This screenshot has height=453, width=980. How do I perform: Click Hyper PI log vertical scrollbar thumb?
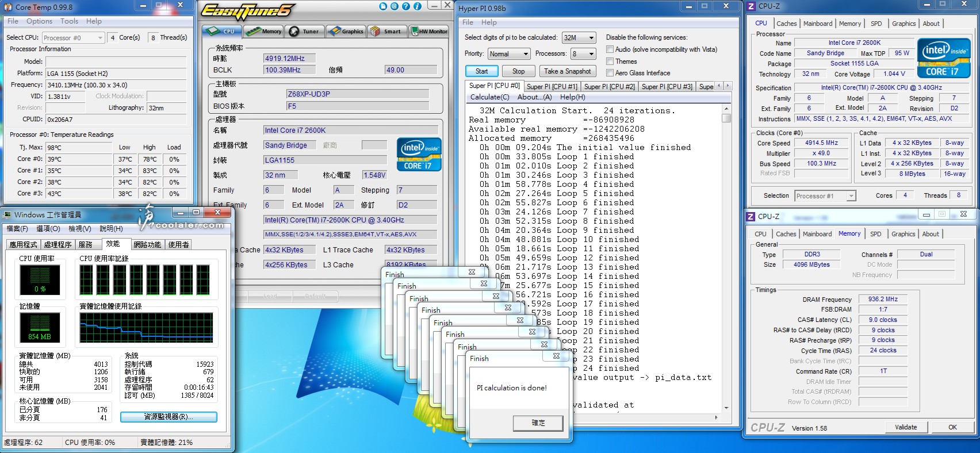[x=726, y=118]
